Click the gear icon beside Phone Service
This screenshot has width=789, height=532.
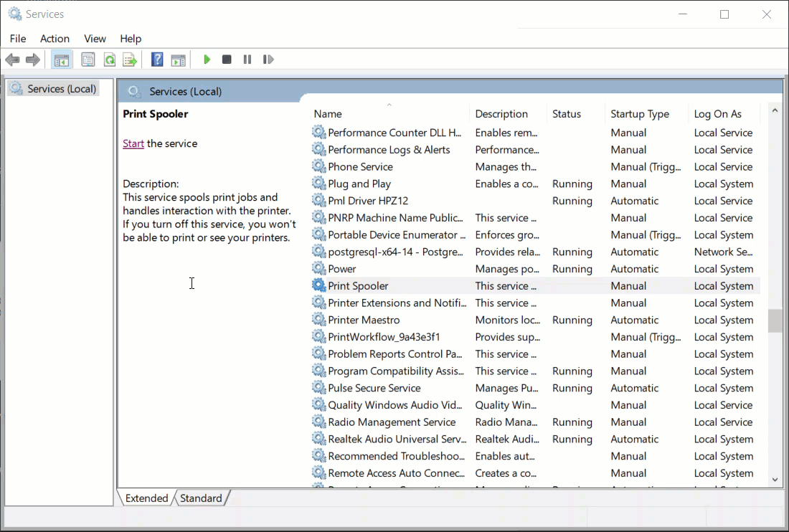coord(319,166)
